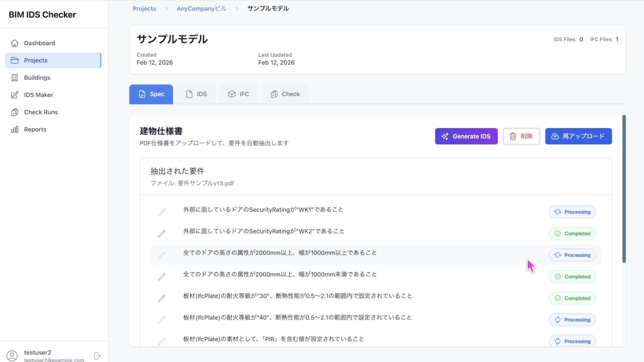
Task: Click the requirements panel vertical scrollbar
Action: (x=624, y=189)
